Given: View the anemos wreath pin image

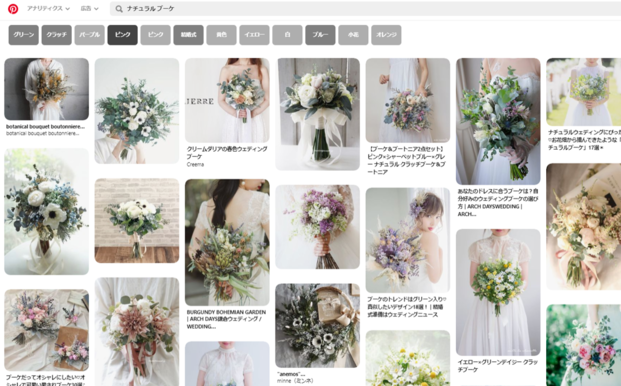Looking at the screenshot, I should [318, 325].
